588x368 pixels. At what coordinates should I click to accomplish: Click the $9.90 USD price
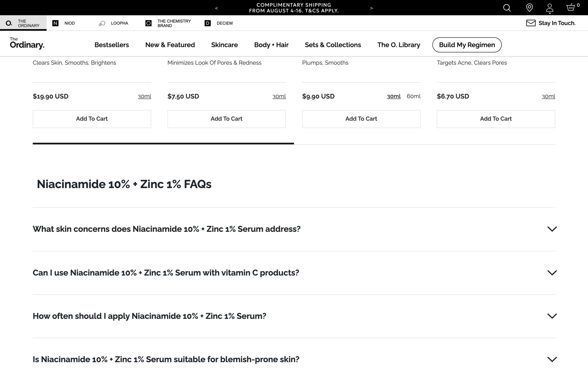click(318, 96)
